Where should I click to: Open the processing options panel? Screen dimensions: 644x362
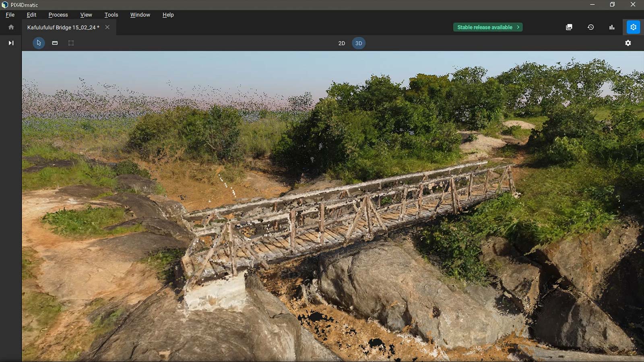coord(633,27)
